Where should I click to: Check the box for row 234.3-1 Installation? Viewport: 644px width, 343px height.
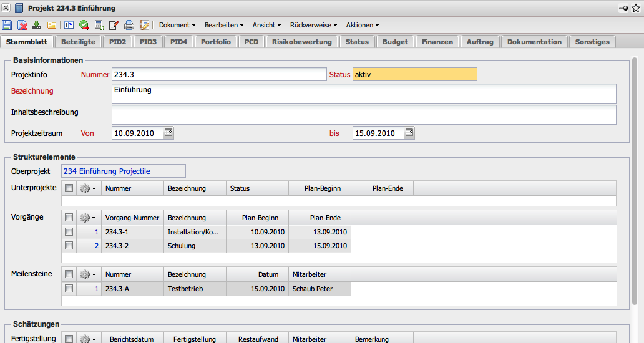[x=69, y=232]
